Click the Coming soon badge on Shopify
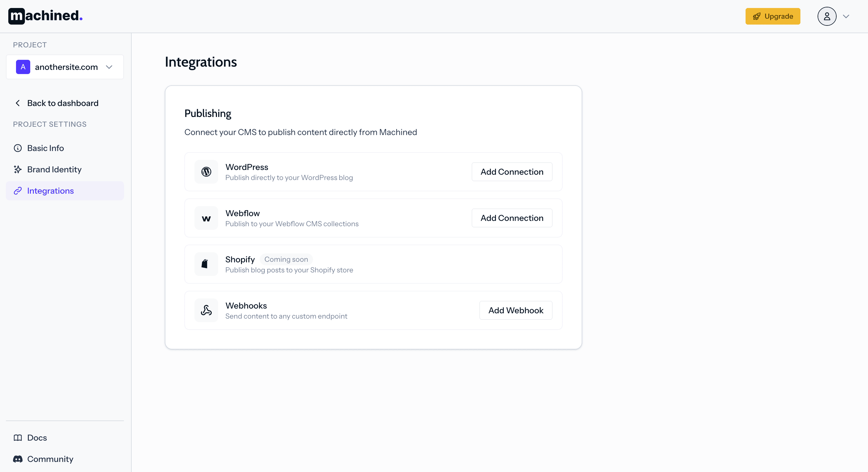The image size is (868, 472). (x=286, y=259)
